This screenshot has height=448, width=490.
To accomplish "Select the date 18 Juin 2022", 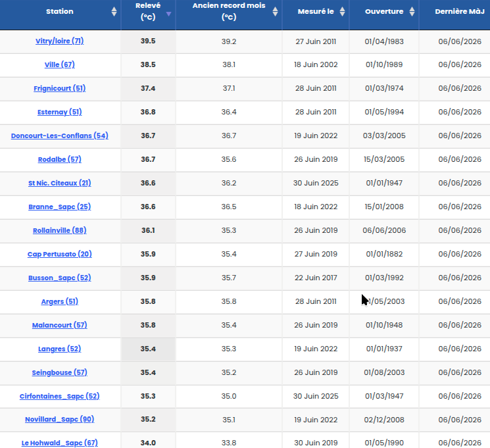I will click(x=316, y=207).
